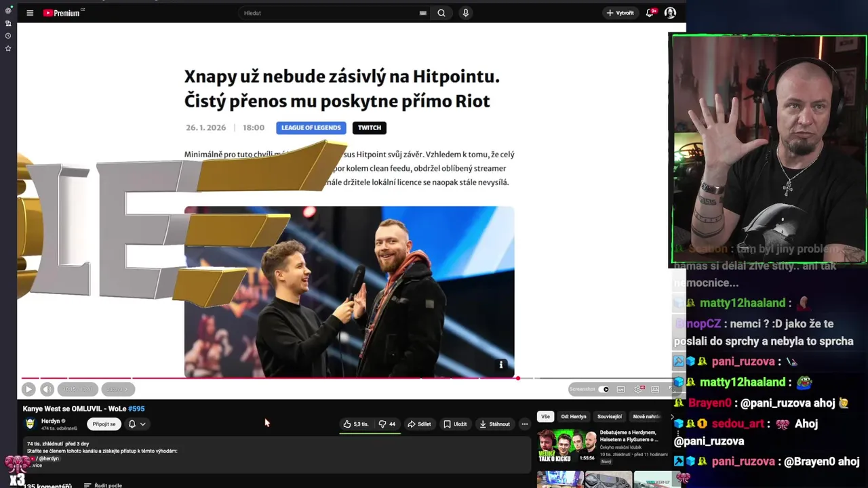The image size is (868, 488).
Task: Select the Od: Herdyn filter chip
Action: tap(574, 417)
